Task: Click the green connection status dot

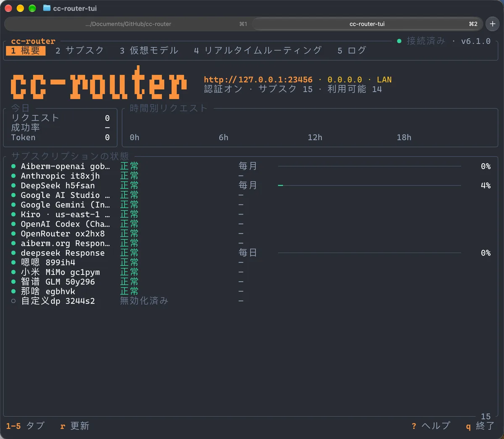Action: point(399,41)
